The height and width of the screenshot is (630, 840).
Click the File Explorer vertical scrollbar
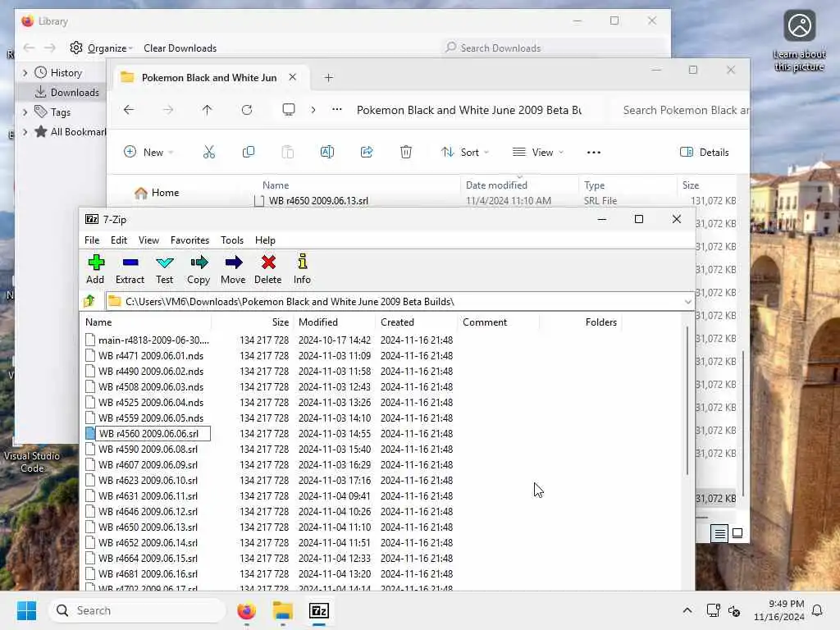(x=742, y=423)
